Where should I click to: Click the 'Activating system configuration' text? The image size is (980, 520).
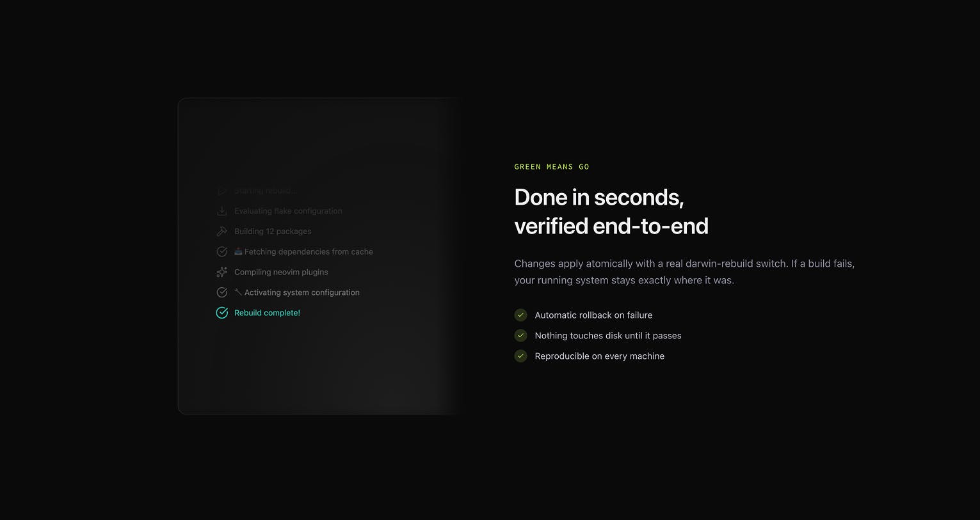(x=302, y=293)
